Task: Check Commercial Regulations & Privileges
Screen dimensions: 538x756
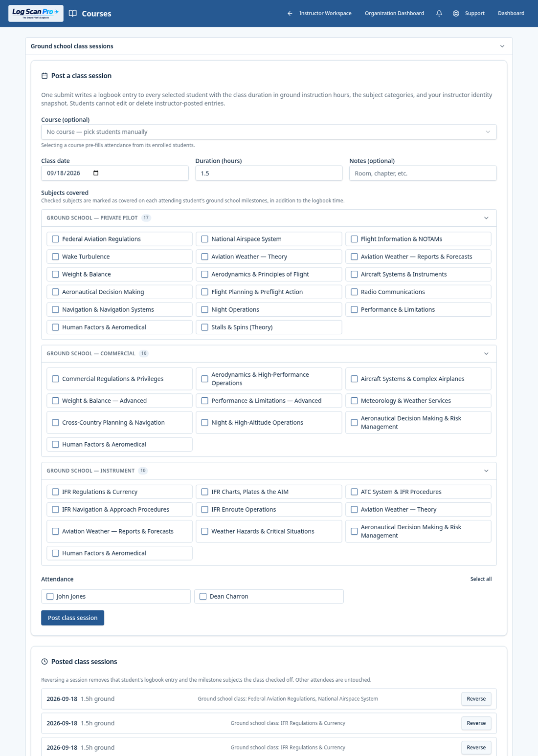Action: (55, 379)
